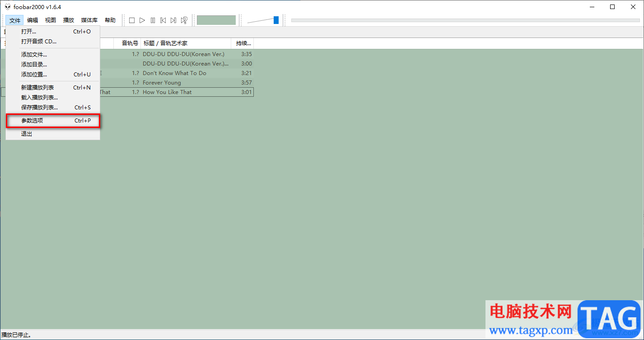This screenshot has height=340, width=644.
Task: Click the 播放已停止 status bar text
Action: 16,335
